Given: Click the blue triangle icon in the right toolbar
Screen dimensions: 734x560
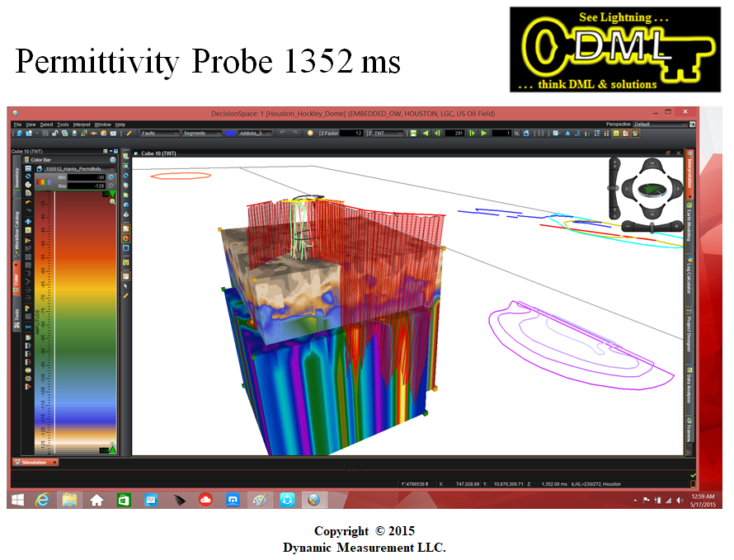Looking at the screenshot, I should click(x=567, y=134).
